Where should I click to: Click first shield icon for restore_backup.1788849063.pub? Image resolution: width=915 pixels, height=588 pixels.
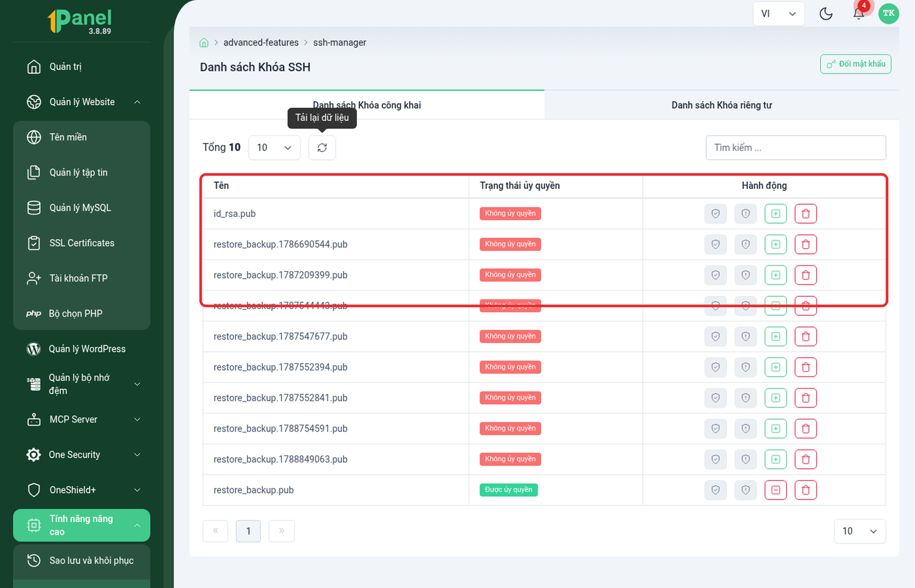click(x=716, y=459)
